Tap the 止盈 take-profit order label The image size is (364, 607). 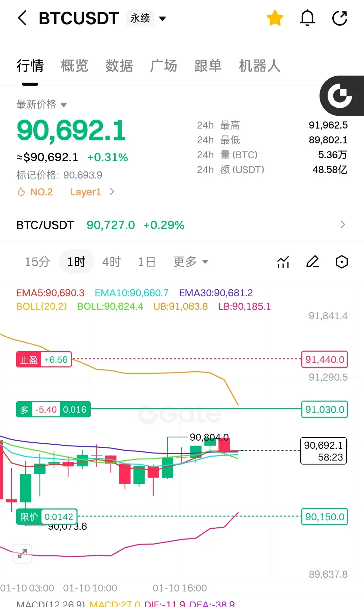(x=44, y=360)
